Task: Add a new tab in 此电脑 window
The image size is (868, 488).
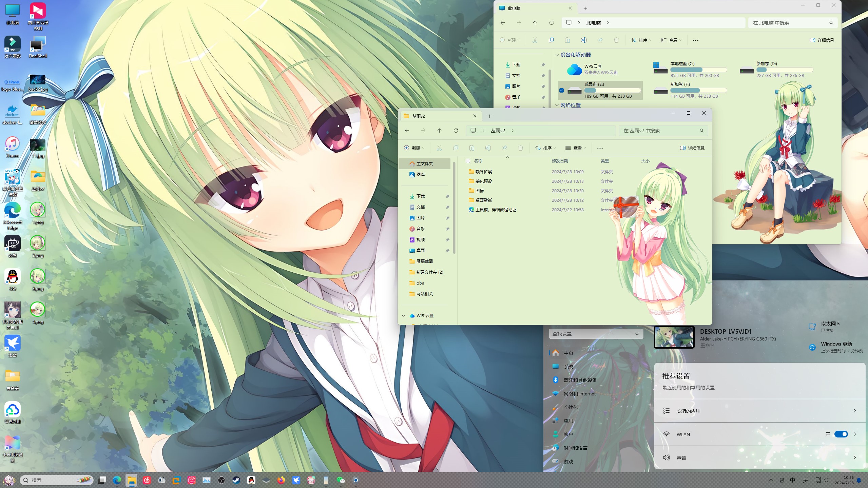Action: pyautogui.click(x=585, y=8)
